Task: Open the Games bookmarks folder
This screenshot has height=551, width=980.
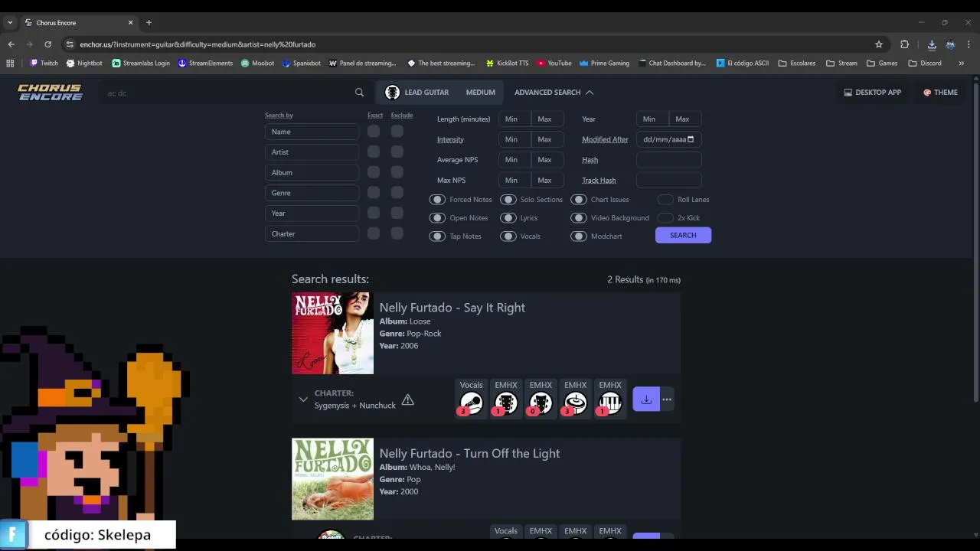Action: pos(883,63)
